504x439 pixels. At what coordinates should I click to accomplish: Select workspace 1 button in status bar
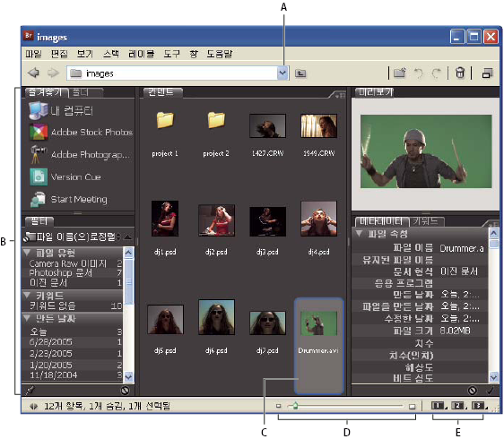tap(439, 406)
